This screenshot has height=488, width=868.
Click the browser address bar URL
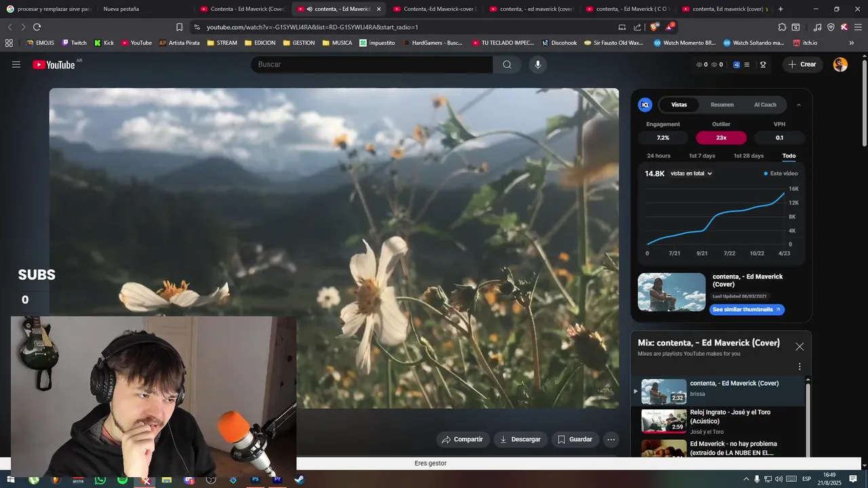click(x=313, y=27)
